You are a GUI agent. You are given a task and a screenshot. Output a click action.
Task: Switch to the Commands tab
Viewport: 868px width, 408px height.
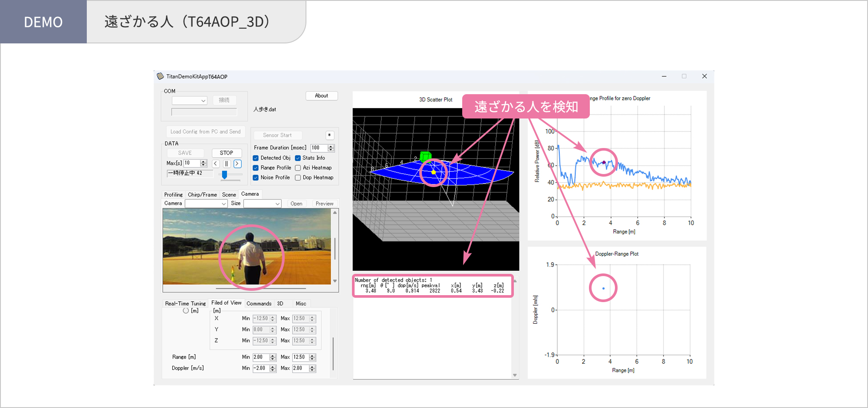point(259,303)
